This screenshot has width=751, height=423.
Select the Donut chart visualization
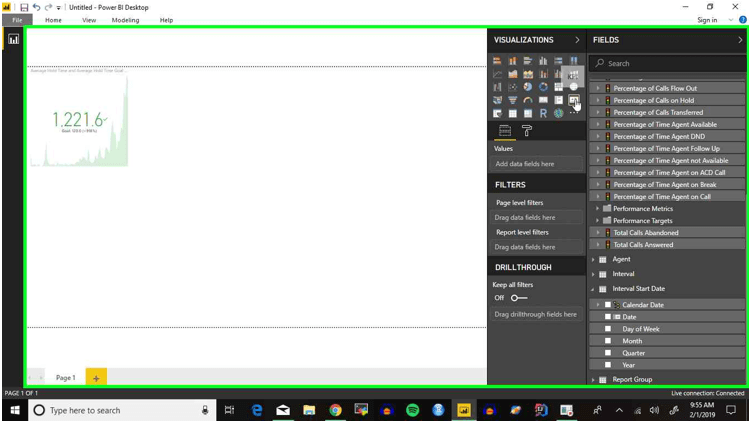(x=543, y=87)
